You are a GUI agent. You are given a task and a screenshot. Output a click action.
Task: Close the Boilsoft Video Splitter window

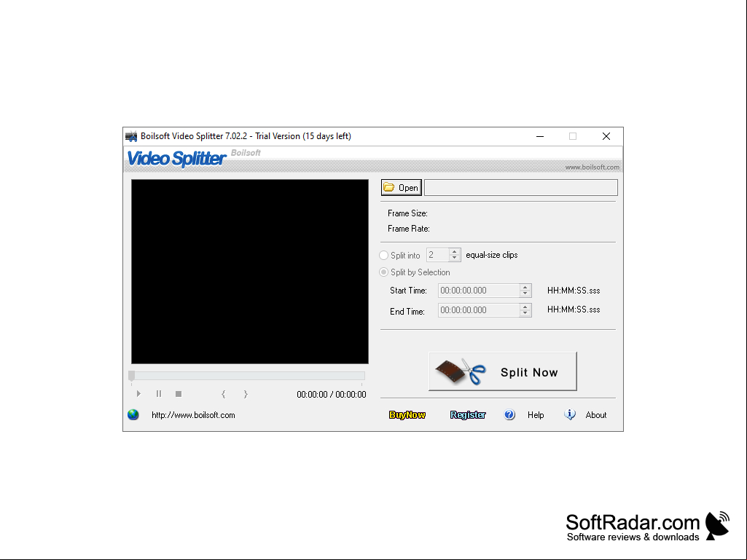(x=606, y=136)
